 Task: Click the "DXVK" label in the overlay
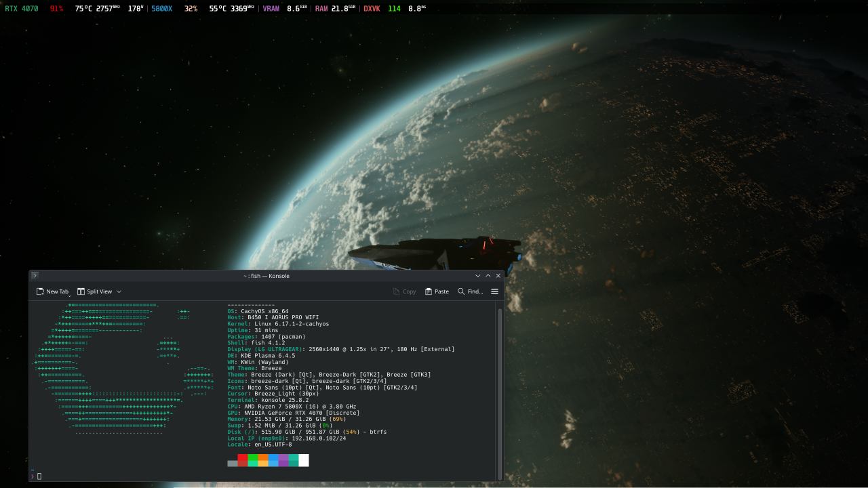tap(372, 9)
